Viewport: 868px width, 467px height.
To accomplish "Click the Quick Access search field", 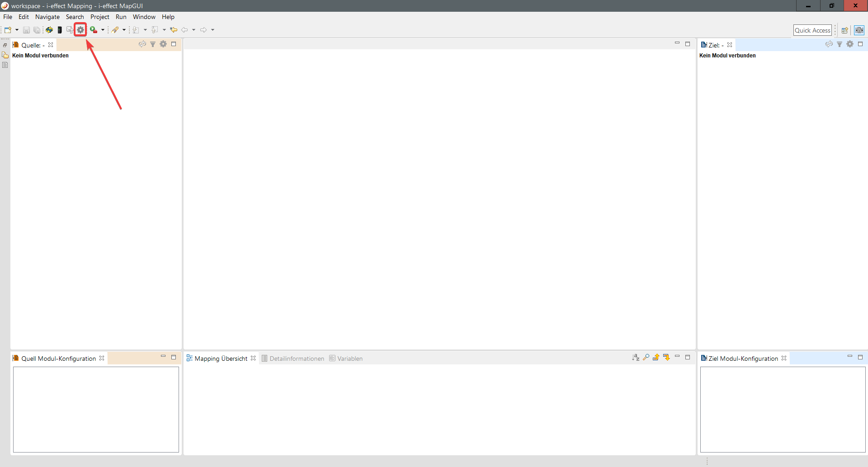I will [812, 30].
